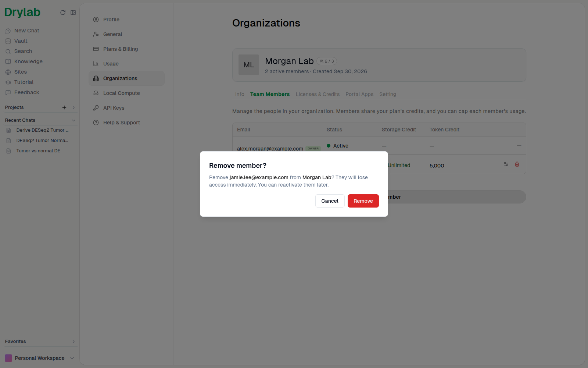588x368 pixels.
Task: Open the Personal Workspace switcher dropdown
Action: tap(39, 358)
